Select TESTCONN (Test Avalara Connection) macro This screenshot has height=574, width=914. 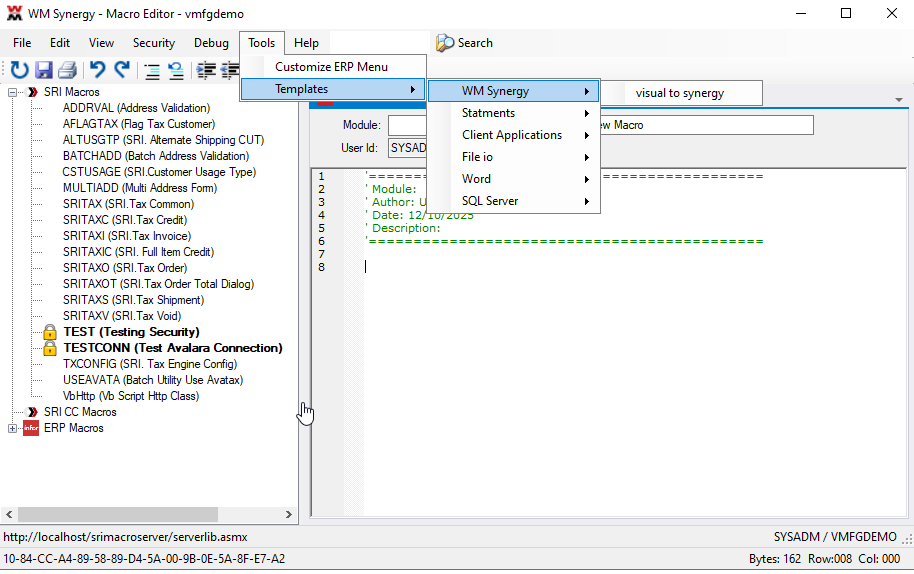coord(173,348)
